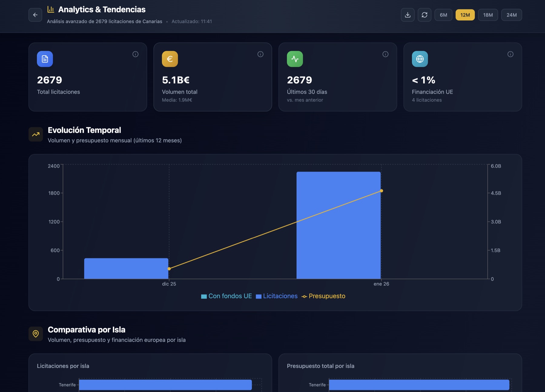
Task: Click the ene 26 Presupuesto data point
Action: pyautogui.click(x=381, y=191)
